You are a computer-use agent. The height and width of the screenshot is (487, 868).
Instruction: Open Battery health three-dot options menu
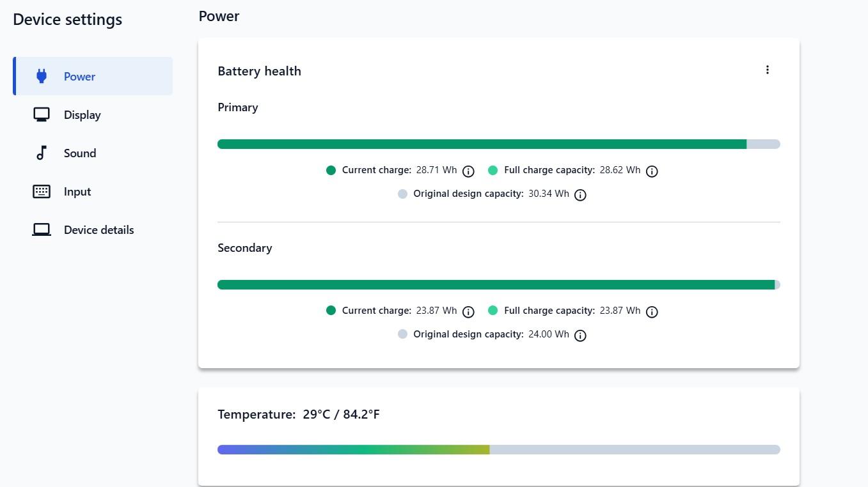[x=768, y=70]
